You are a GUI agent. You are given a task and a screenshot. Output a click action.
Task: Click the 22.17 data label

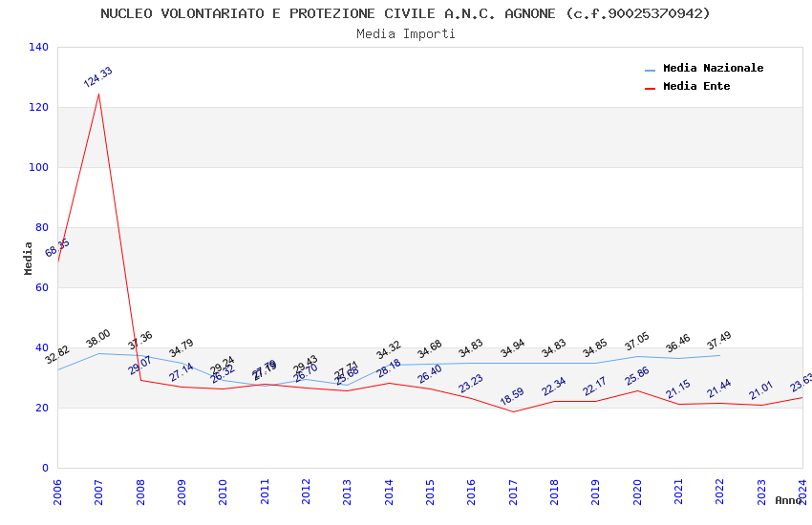594,387
